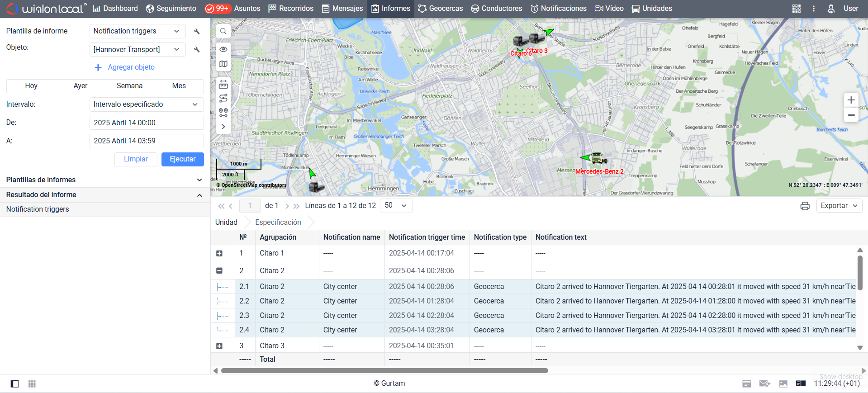Expand the Citaro 3 row group
This screenshot has width=868, height=393.
click(x=219, y=346)
